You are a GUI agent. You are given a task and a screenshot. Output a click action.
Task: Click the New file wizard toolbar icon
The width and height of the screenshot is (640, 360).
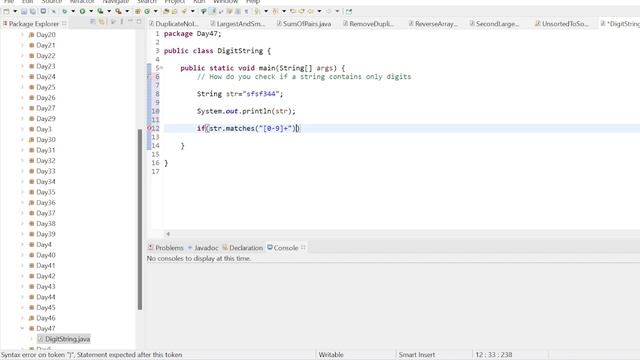[6, 11]
